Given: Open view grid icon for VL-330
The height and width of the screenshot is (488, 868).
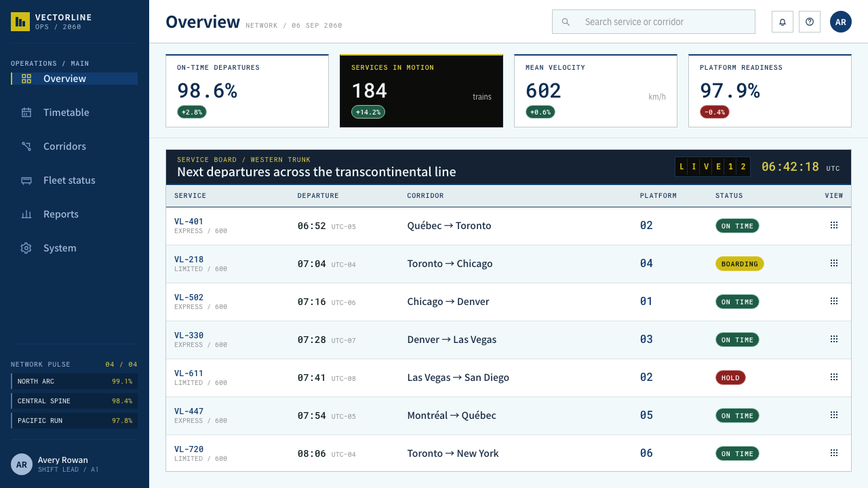Looking at the screenshot, I should click(x=834, y=339).
